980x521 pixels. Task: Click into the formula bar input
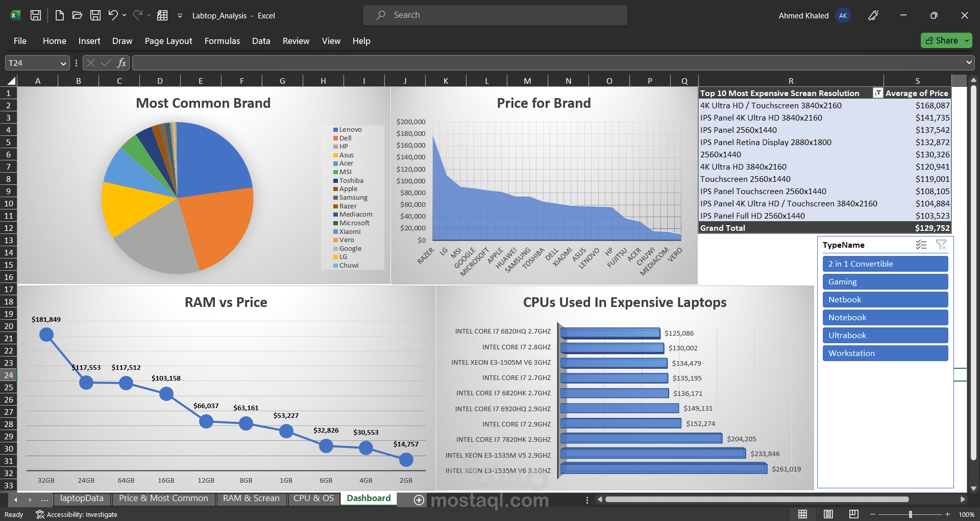coord(549,63)
